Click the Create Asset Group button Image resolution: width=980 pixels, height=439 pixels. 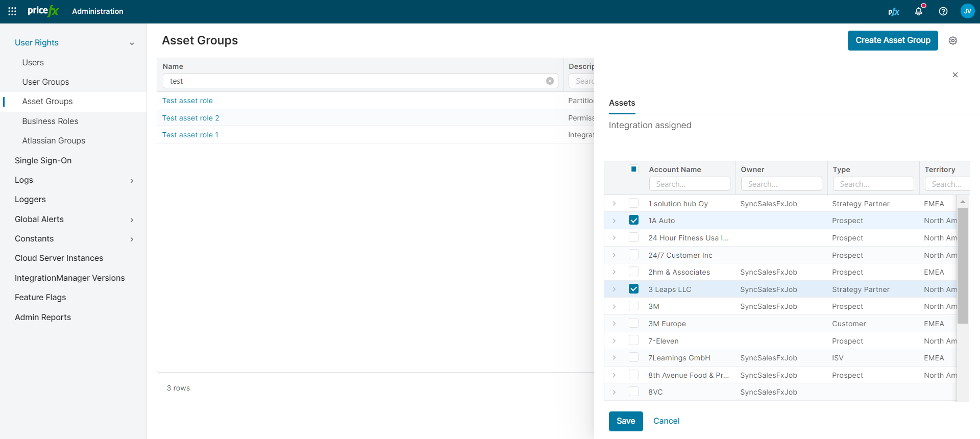(x=892, y=40)
